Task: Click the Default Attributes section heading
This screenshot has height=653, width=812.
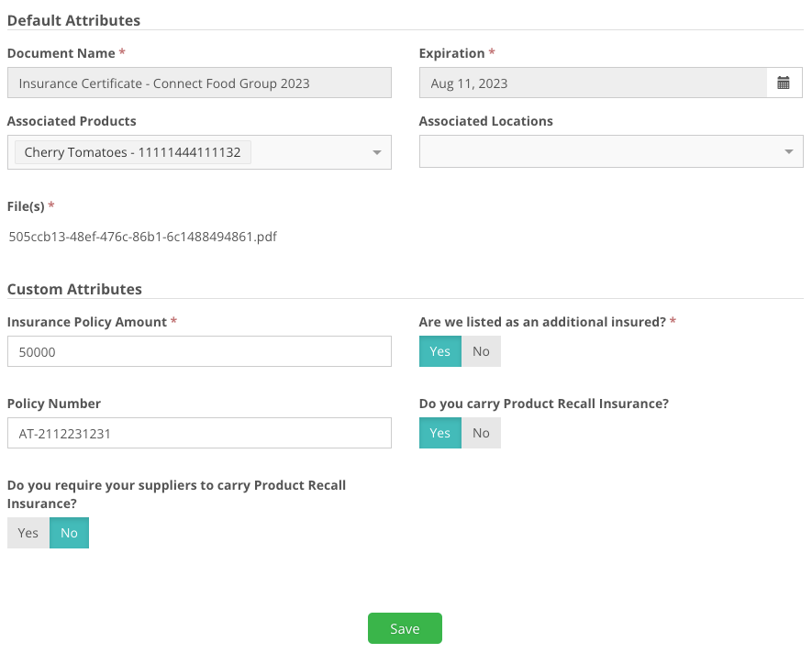Action: pos(74,20)
